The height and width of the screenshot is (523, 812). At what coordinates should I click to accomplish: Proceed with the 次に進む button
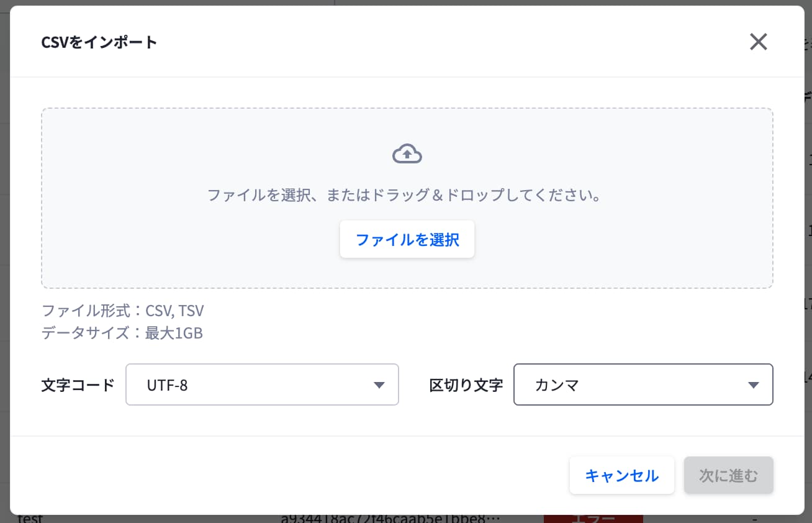click(x=729, y=476)
